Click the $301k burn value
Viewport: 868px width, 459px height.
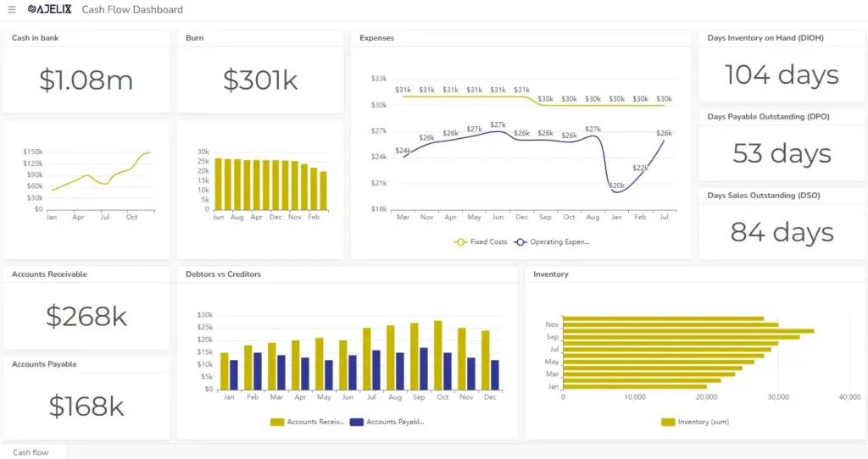pos(260,80)
